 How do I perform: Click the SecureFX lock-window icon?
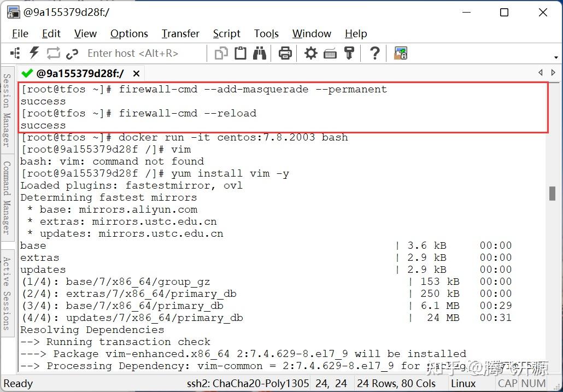pyautogui.click(x=400, y=53)
